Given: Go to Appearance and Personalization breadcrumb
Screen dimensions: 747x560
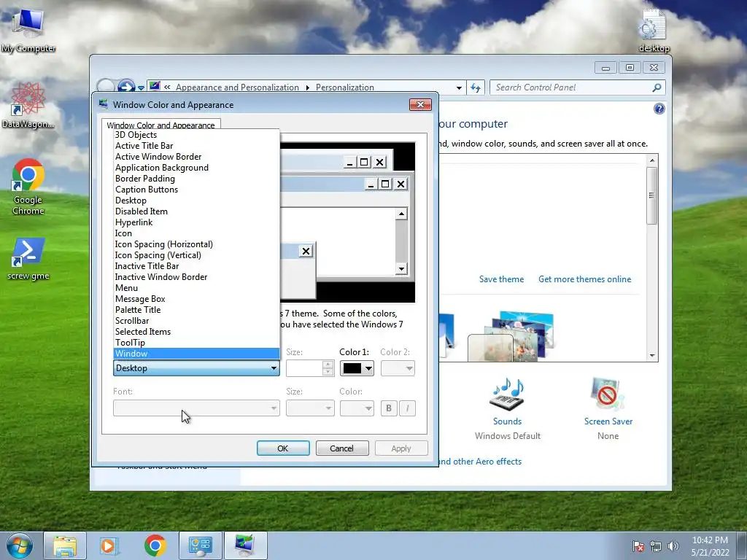Looking at the screenshot, I should point(237,87).
